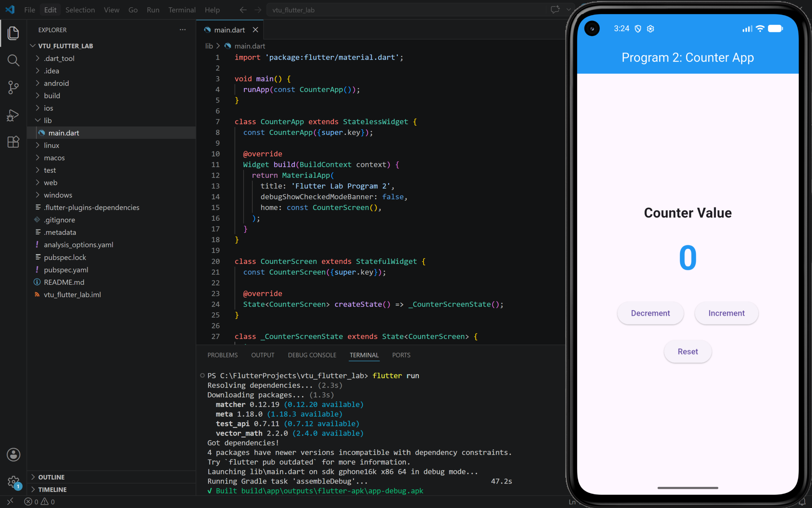Open the Copilot chat icon in title bar

point(555,10)
